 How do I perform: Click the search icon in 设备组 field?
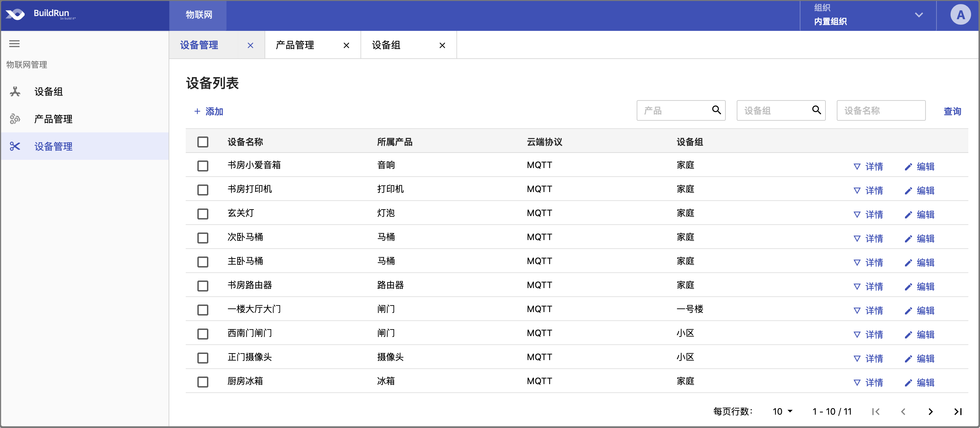817,110
